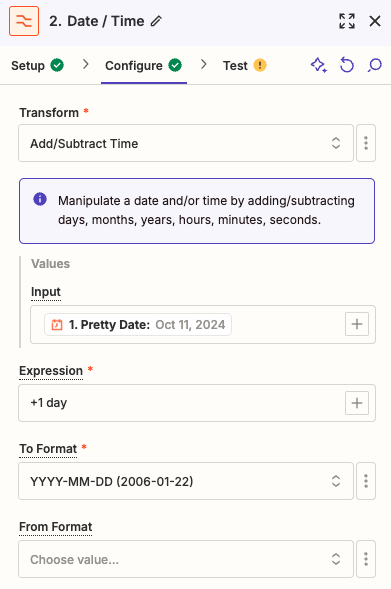Open the To Format YYYY-MM-DD dropdown
Viewport: 391px width, 589px height.
click(x=186, y=481)
